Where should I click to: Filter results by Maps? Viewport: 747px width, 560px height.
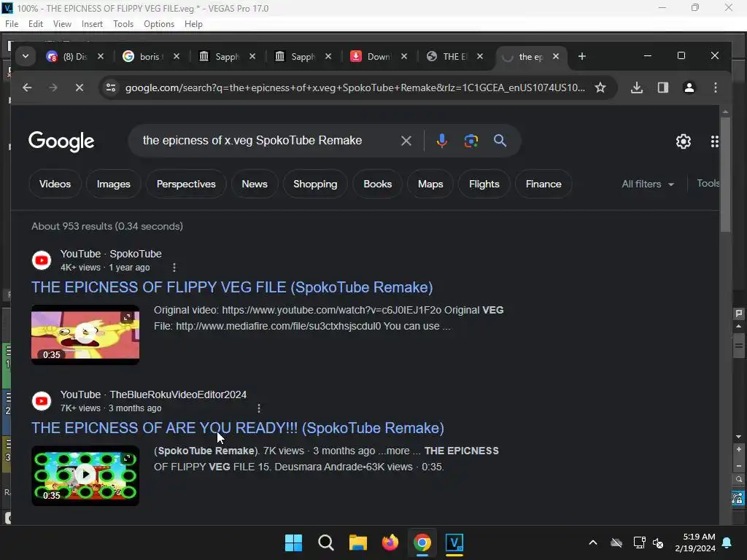pyautogui.click(x=430, y=184)
